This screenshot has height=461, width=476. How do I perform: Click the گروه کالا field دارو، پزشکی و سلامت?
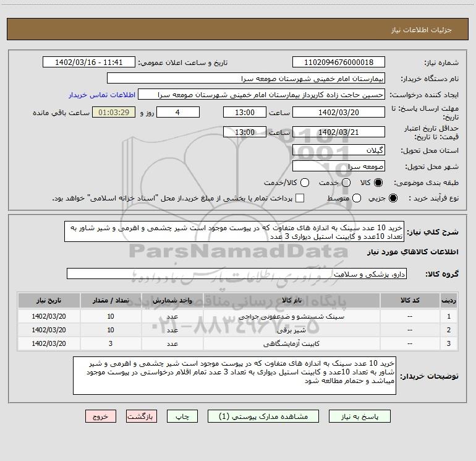[237, 274]
